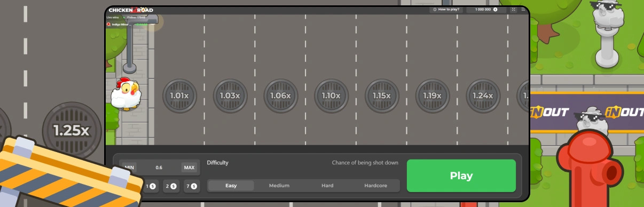Select the 1.24x manhole cover
This screenshot has height=207, width=644.
coord(483,96)
